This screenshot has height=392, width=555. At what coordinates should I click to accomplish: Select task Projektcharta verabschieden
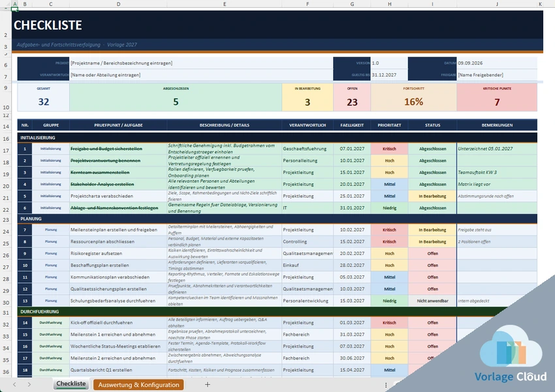118,196
